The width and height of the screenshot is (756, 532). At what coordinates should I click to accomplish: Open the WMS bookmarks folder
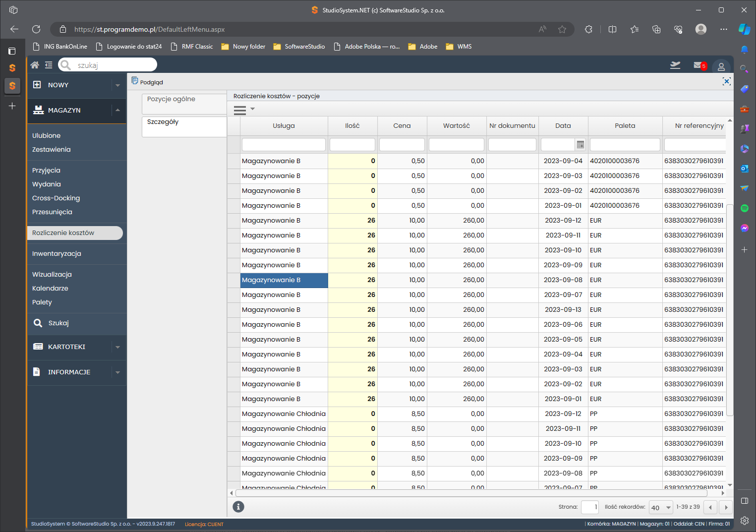tap(459, 47)
